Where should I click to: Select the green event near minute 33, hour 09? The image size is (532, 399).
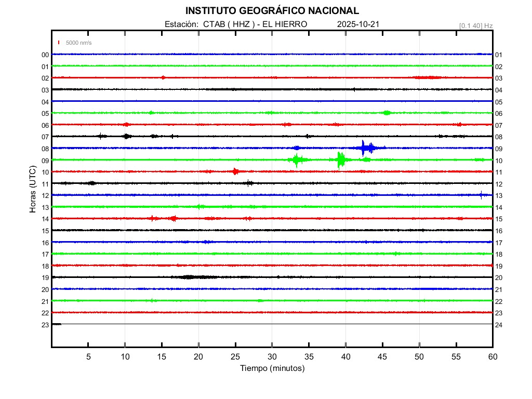coord(297,160)
